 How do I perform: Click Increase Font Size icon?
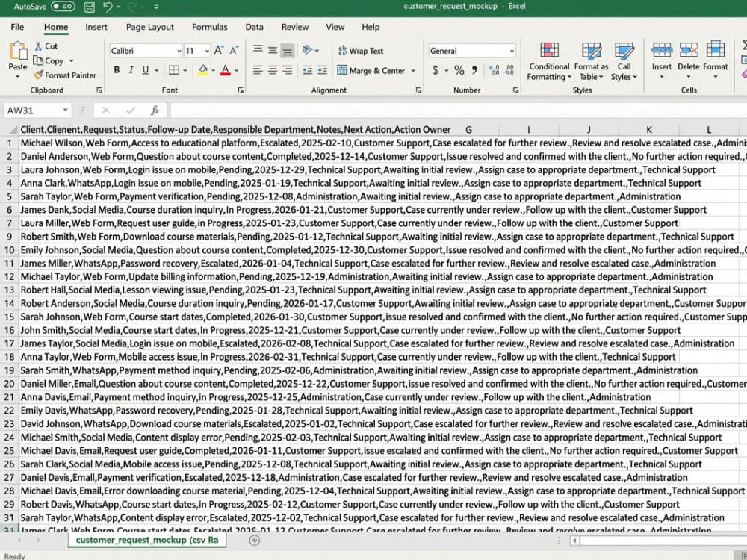pos(219,50)
